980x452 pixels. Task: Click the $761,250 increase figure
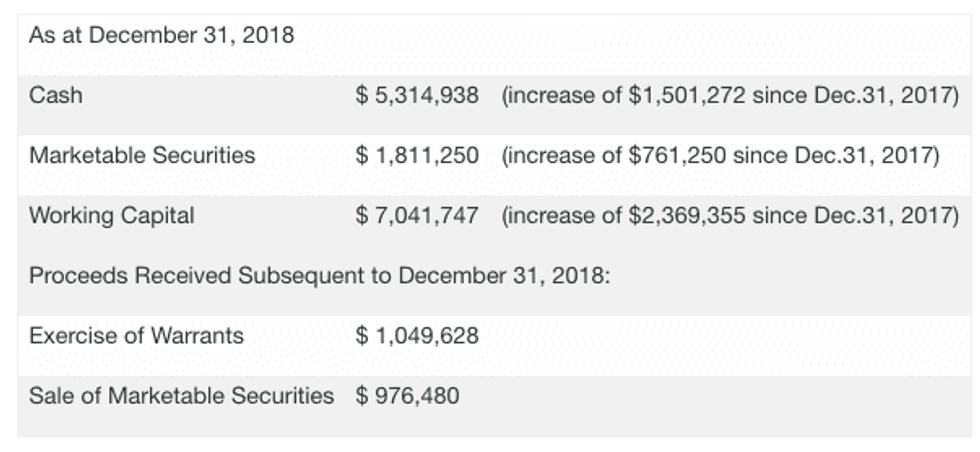[x=677, y=156]
